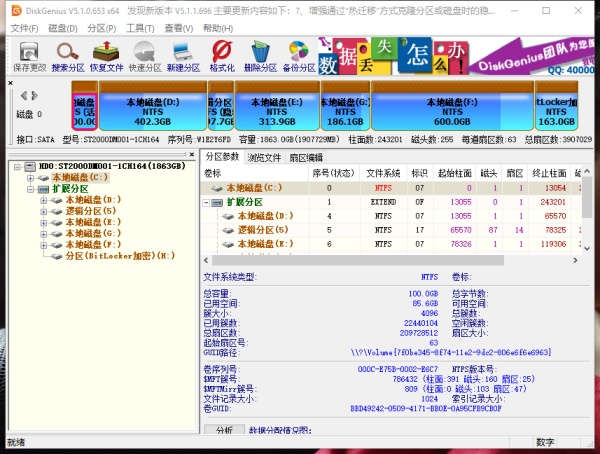
Task: Expand 本地磁盘(C:) in the tree
Action: pyautogui.click(x=30, y=178)
